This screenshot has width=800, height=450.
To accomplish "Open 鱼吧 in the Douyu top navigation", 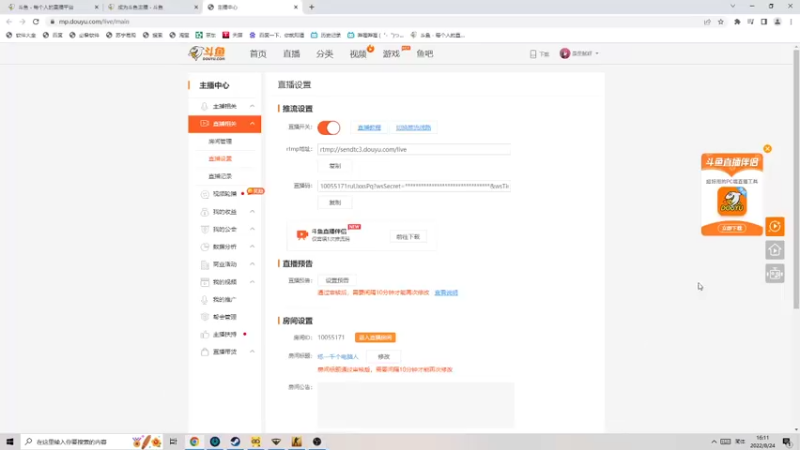I will [424, 54].
